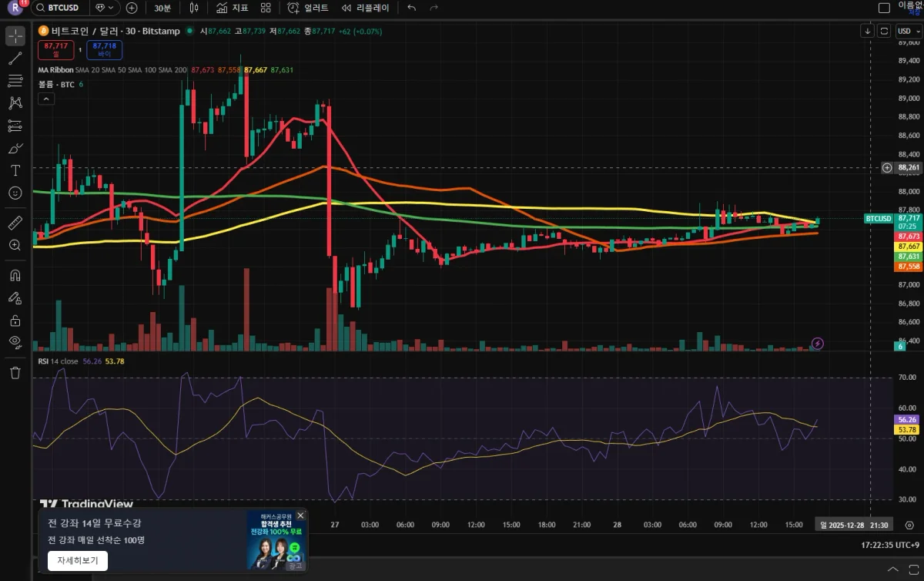Activate the zoom in tool
This screenshot has height=581, width=924.
coord(15,245)
